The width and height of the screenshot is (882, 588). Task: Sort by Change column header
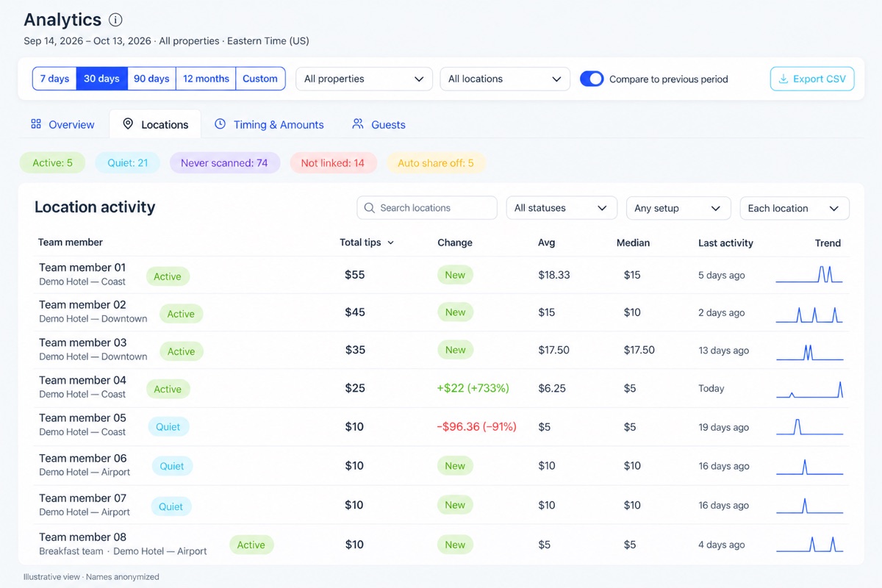tap(455, 243)
